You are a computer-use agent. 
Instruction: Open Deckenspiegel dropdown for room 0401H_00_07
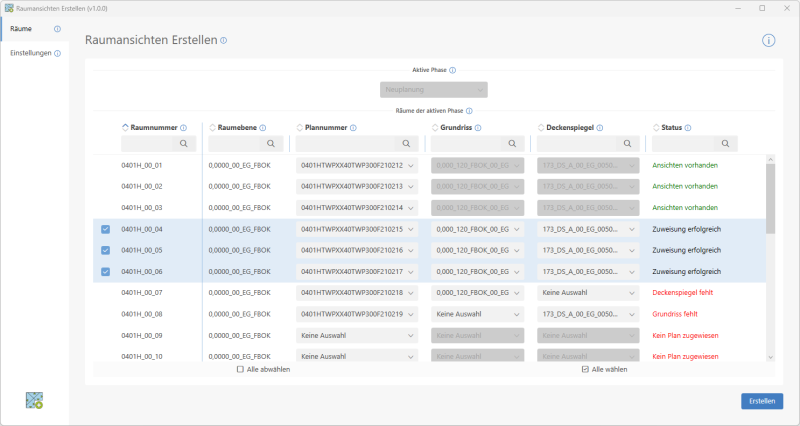click(x=587, y=292)
